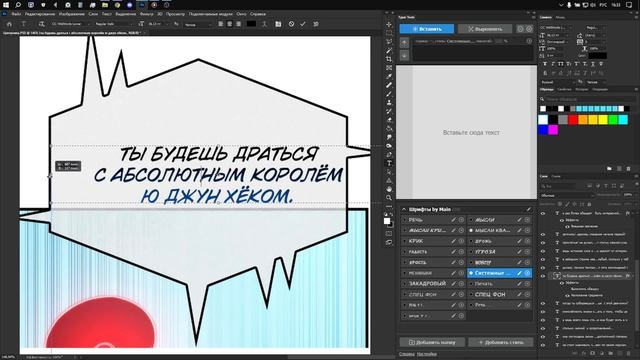Select the Pen tool
The width and height of the screenshot is (640, 360).
tap(389, 154)
